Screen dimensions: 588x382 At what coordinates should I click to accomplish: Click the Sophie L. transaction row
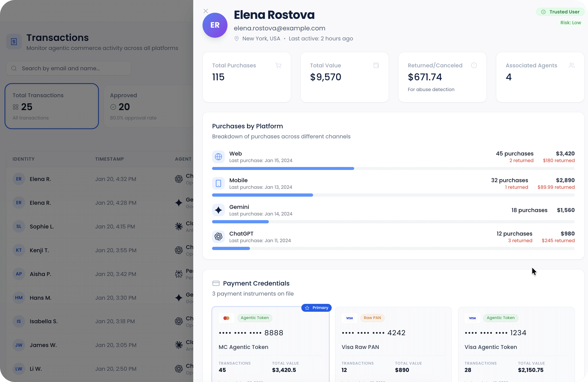[x=100, y=226]
